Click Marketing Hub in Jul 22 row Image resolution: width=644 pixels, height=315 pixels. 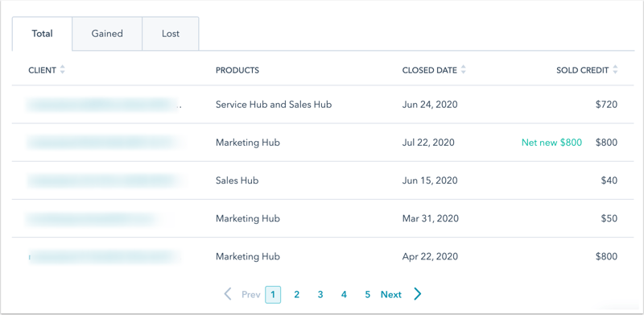coord(248,143)
